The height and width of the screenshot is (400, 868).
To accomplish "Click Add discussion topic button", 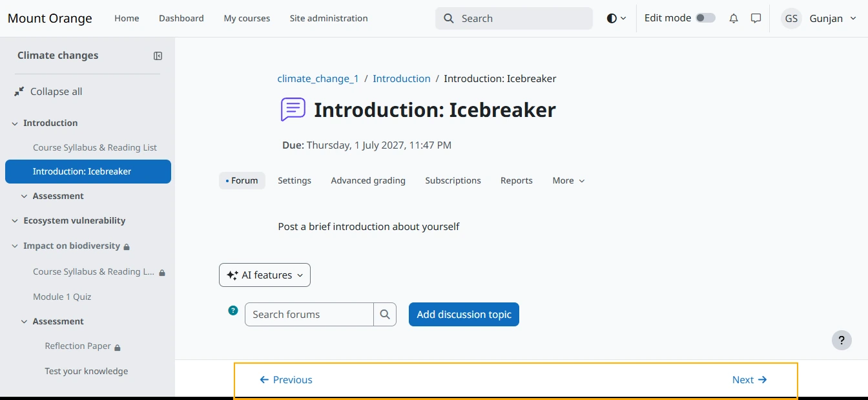I will click(x=464, y=315).
